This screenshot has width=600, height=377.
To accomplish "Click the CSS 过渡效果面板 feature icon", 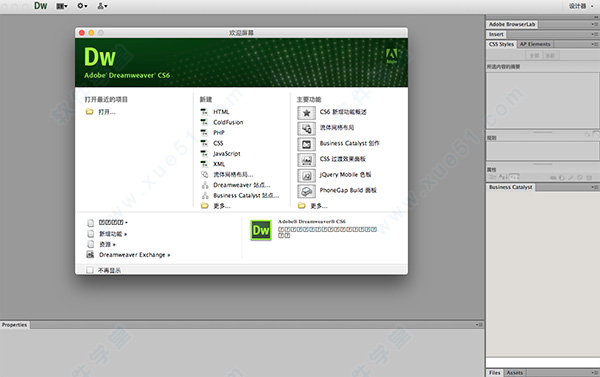I will coord(306,160).
